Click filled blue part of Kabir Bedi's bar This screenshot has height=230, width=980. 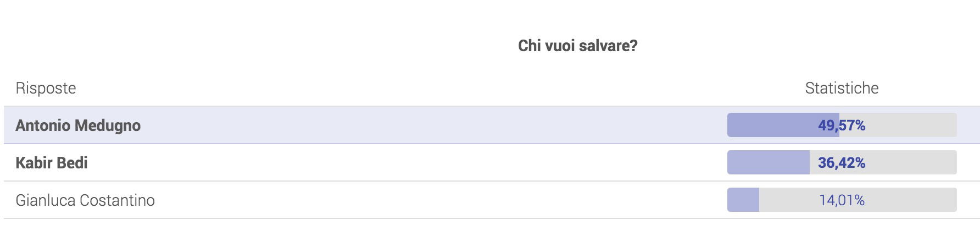[x=768, y=163]
